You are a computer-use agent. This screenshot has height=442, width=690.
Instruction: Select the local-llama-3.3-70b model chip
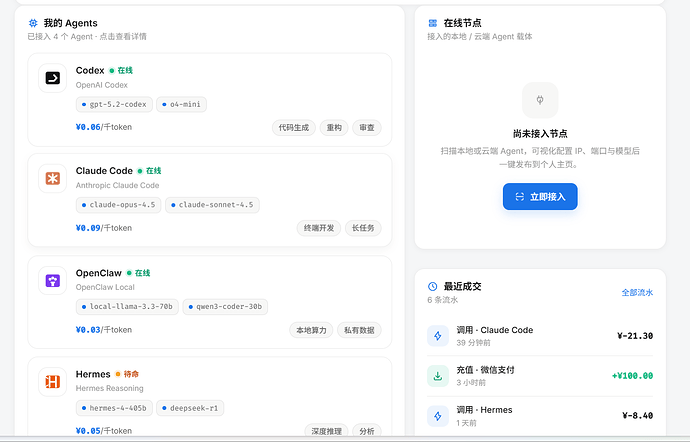[x=127, y=306]
